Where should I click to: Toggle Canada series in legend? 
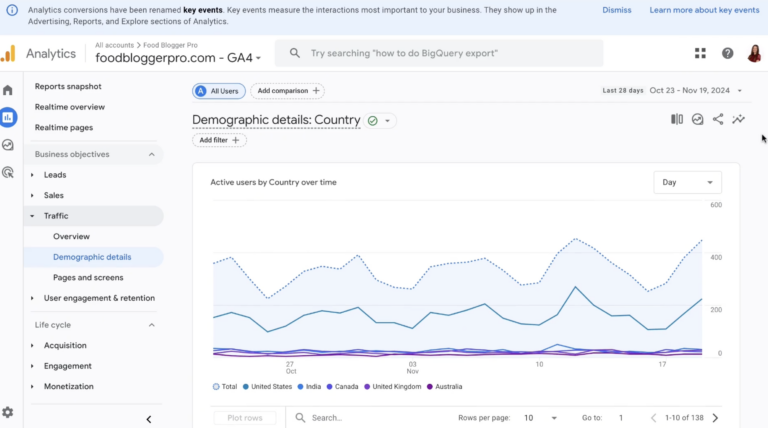coord(342,386)
